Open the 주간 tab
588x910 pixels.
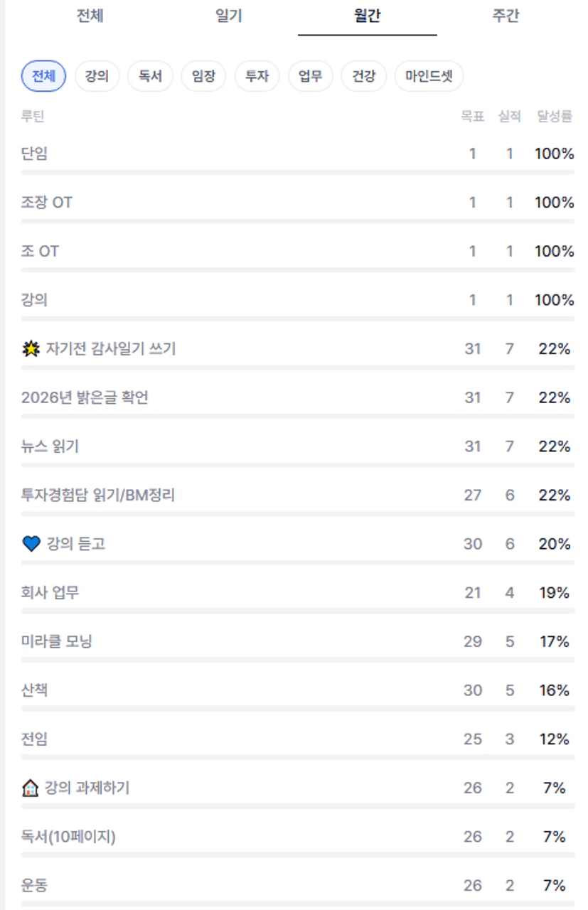506,16
